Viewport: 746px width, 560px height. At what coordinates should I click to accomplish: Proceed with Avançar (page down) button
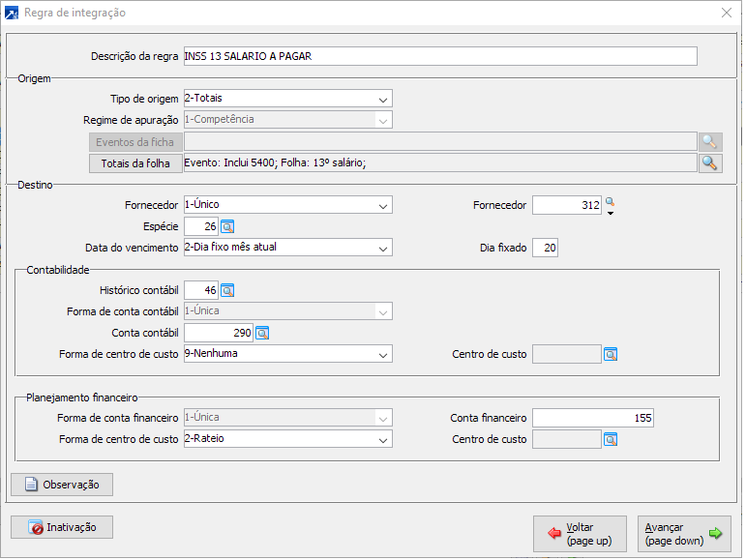pos(684,534)
